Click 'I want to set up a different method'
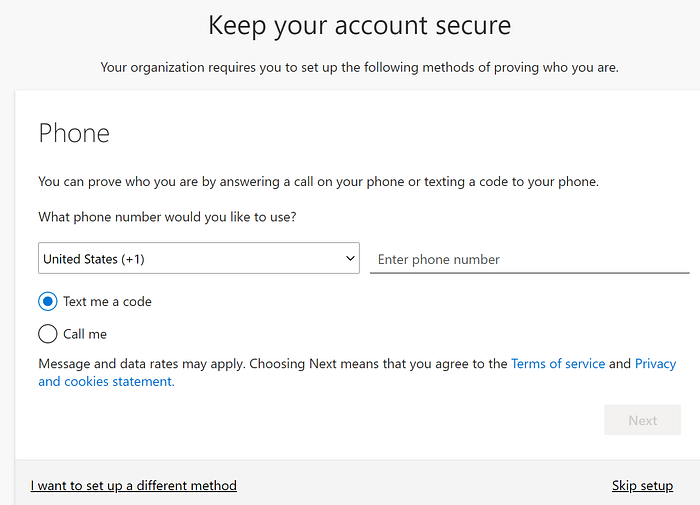Viewport: 700px width, 505px height. pyautogui.click(x=134, y=486)
